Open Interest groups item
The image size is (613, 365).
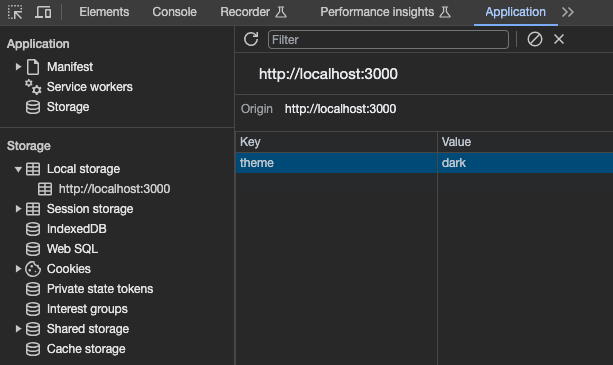click(87, 309)
